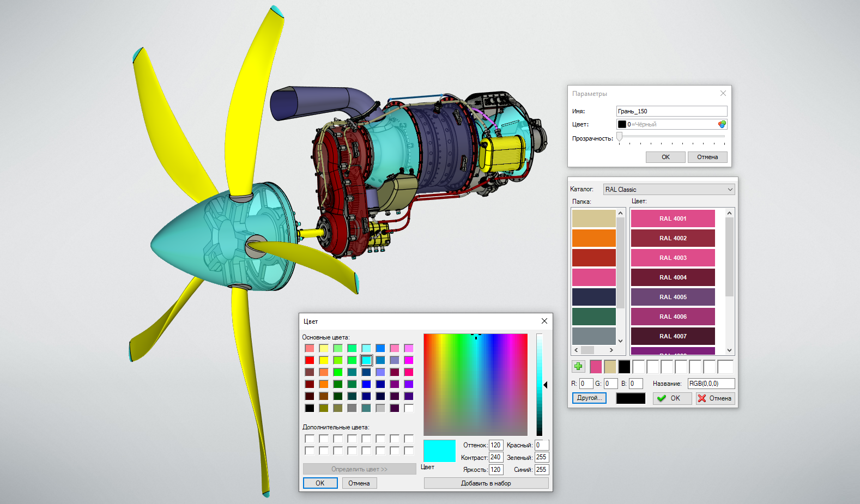Click Отмена with the red cross in the RAL panel

point(715,398)
